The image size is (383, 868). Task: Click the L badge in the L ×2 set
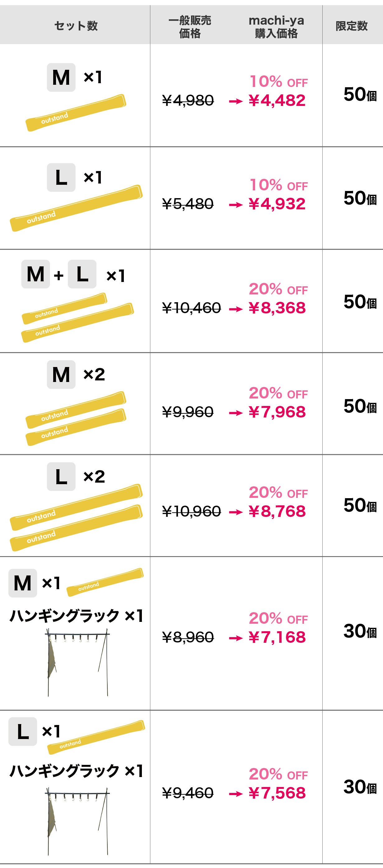[x=61, y=476]
